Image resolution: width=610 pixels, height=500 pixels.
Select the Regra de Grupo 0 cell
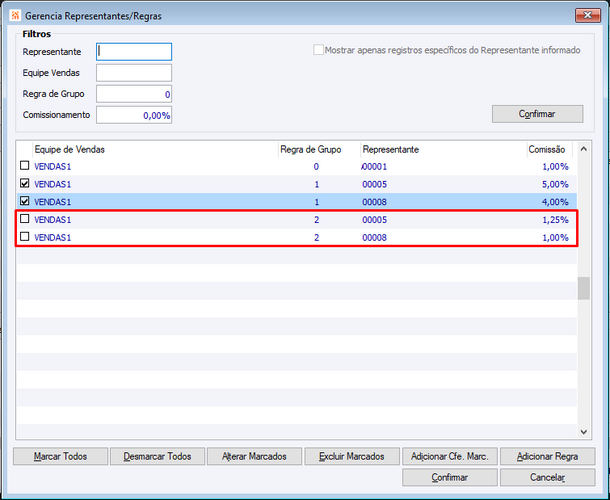[316, 167]
